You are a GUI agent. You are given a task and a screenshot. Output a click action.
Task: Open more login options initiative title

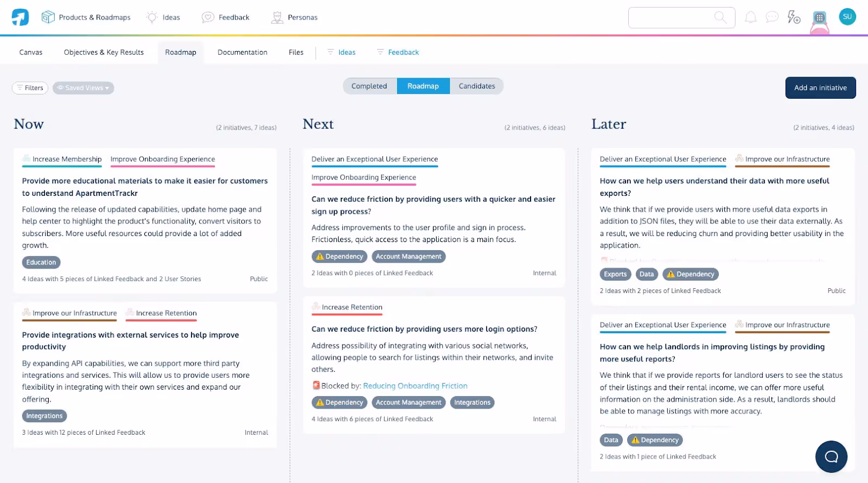tap(424, 329)
